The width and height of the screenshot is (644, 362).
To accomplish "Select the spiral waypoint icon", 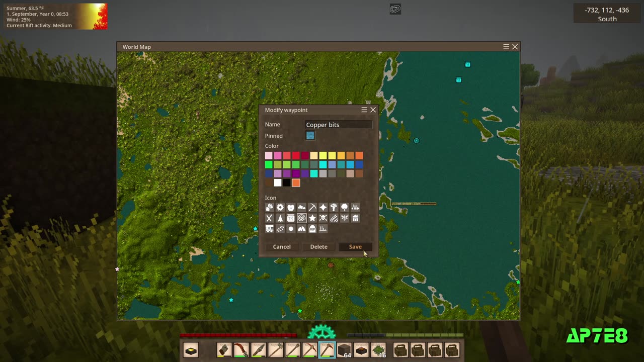I will tap(301, 218).
